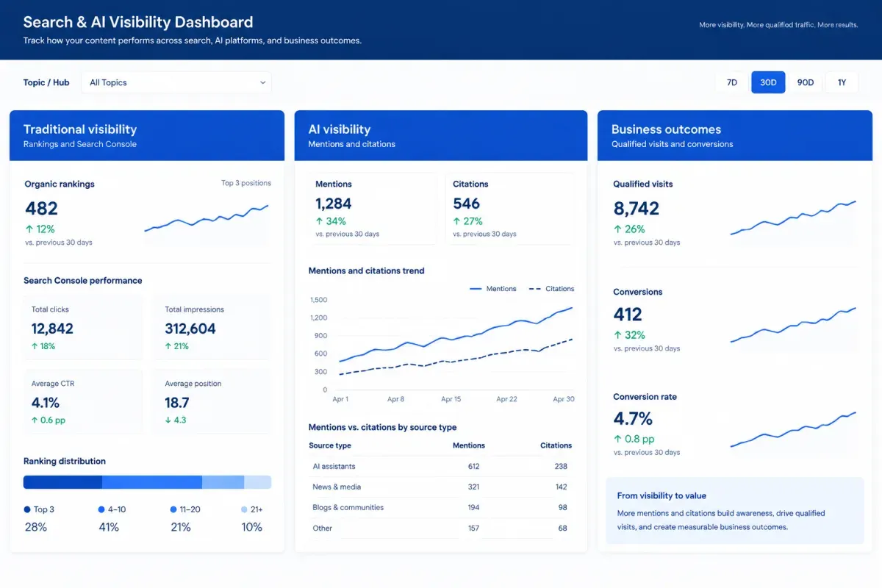The height and width of the screenshot is (588, 882).
Task: Click the Organic rankings sparkline chart
Action: click(207, 218)
